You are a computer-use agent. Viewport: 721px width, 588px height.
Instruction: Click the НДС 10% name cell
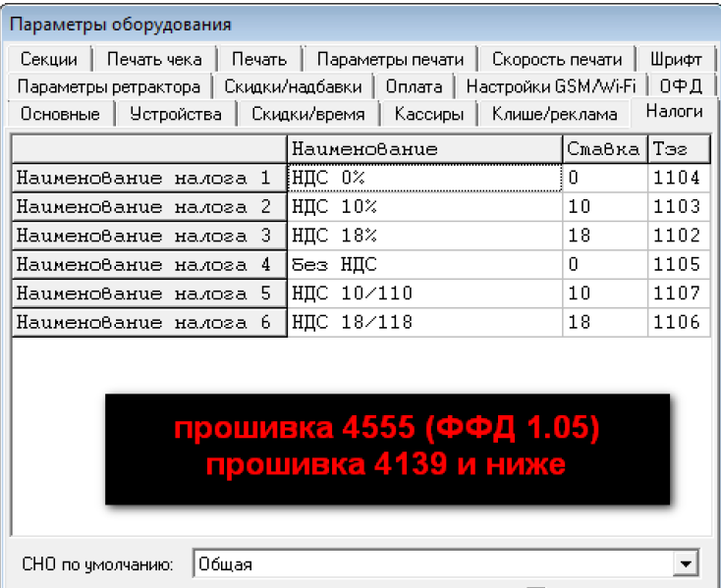coord(425,207)
